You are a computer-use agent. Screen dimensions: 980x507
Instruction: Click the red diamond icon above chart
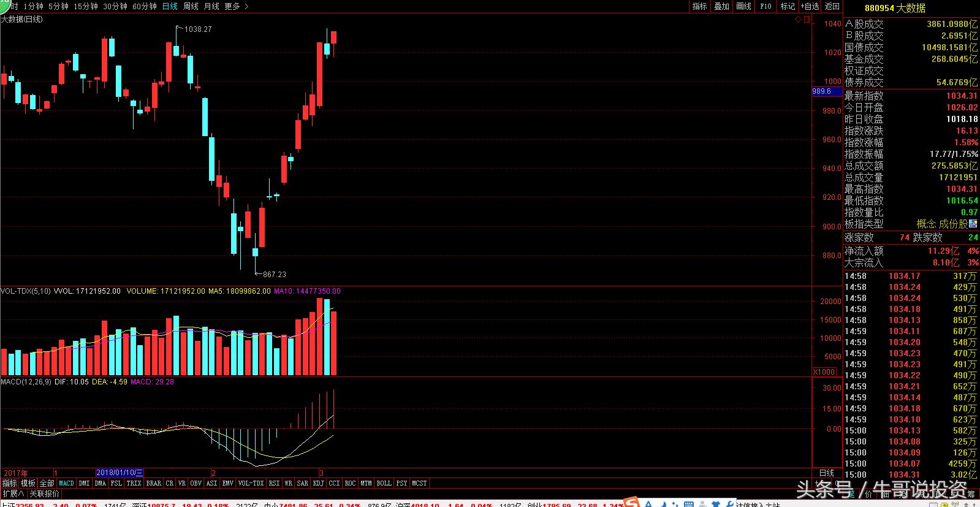pos(798,20)
